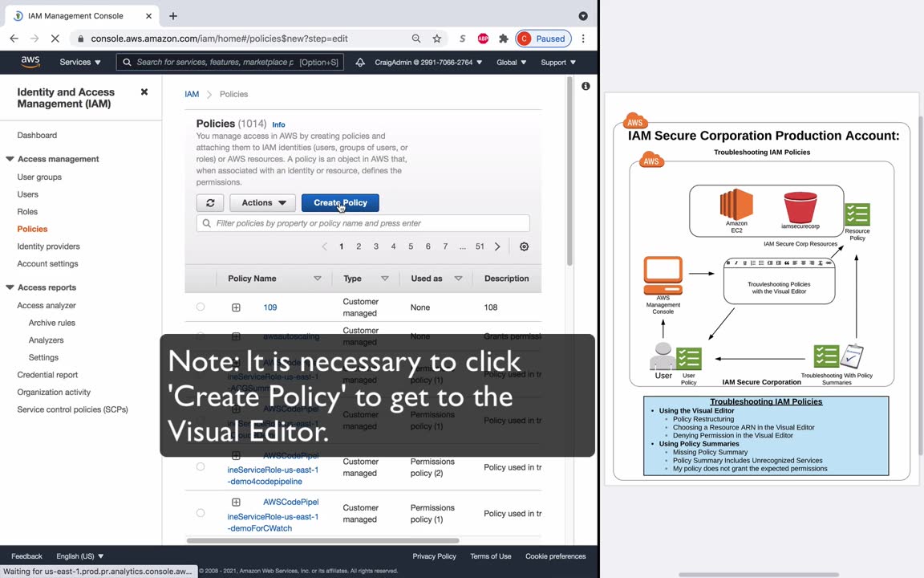Image resolution: width=924 pixels, height=578 pixels.
Task: Click the Feedback footer button
Action: (x=26, y=556)
